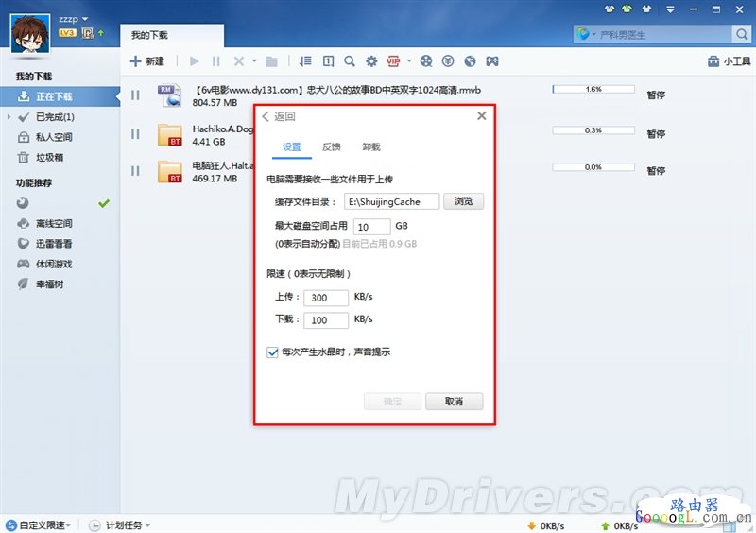
Task: Click the 浏览 browse button
Action: click(463, 201)
